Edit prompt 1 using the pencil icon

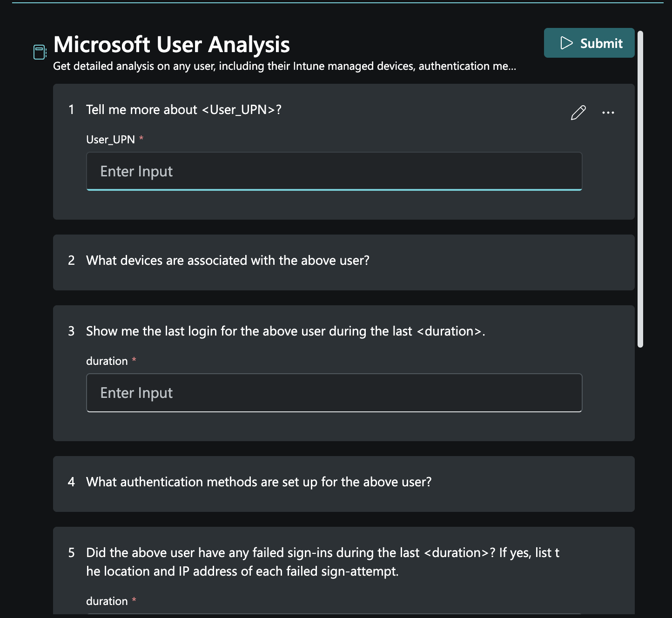click(x=578, y=112)
